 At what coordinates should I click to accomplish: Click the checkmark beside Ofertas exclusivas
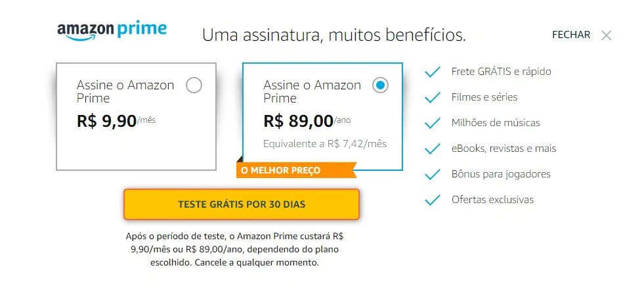click(433, 200)
